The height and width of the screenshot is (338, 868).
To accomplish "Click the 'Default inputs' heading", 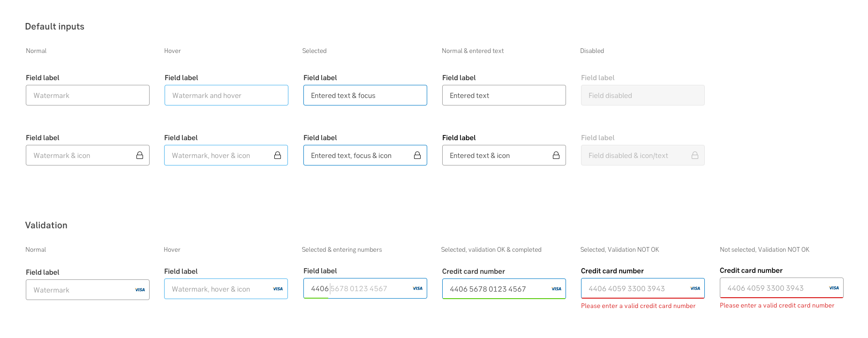I will click(x=54, y=27).
